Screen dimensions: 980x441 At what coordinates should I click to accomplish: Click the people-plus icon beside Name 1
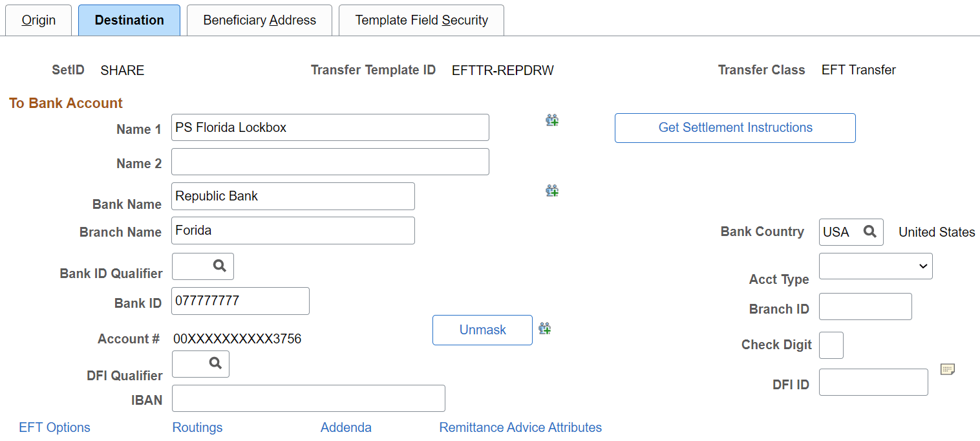pyautogui.click(x=552, y=120)
